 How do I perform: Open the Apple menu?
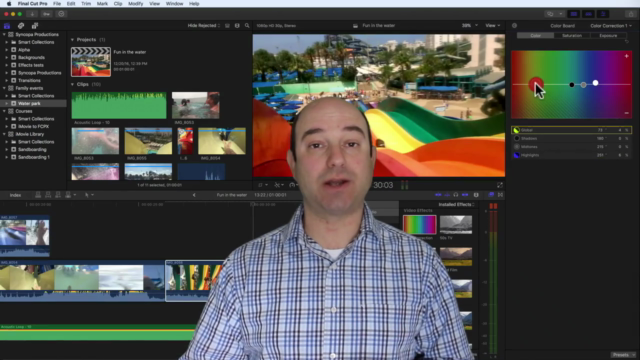[x=9, y=4]
